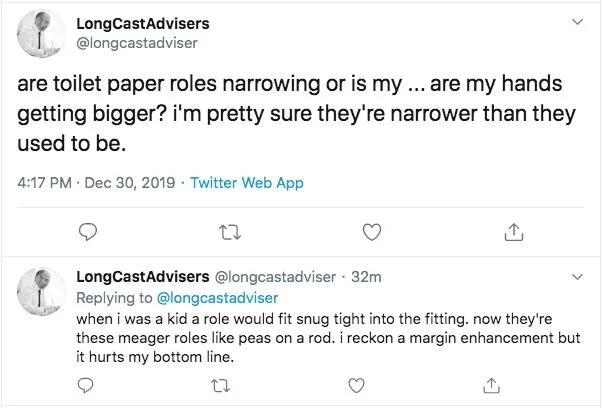Like the main tweet with the heart
Screen dimensions: 603x408
tap(372, 232)
